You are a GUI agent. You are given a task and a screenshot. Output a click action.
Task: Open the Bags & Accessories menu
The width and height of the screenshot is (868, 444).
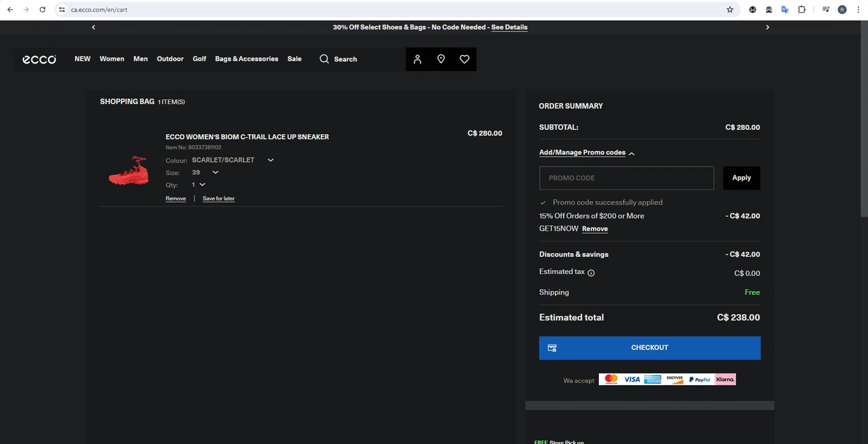[247, 59]
